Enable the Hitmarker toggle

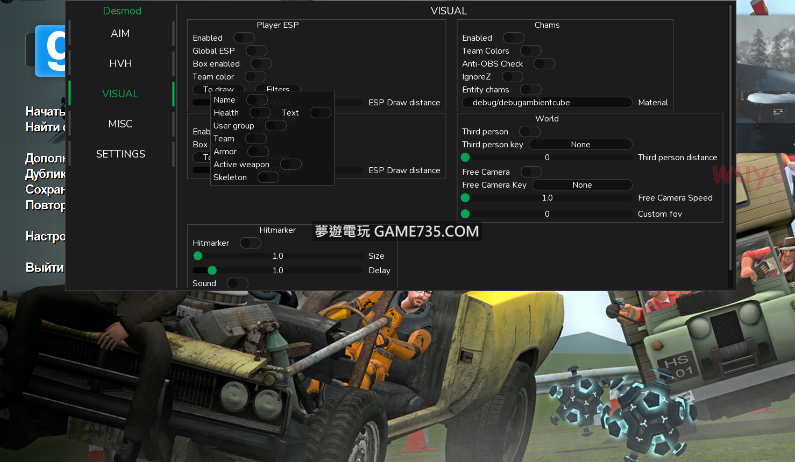point(250,243)
